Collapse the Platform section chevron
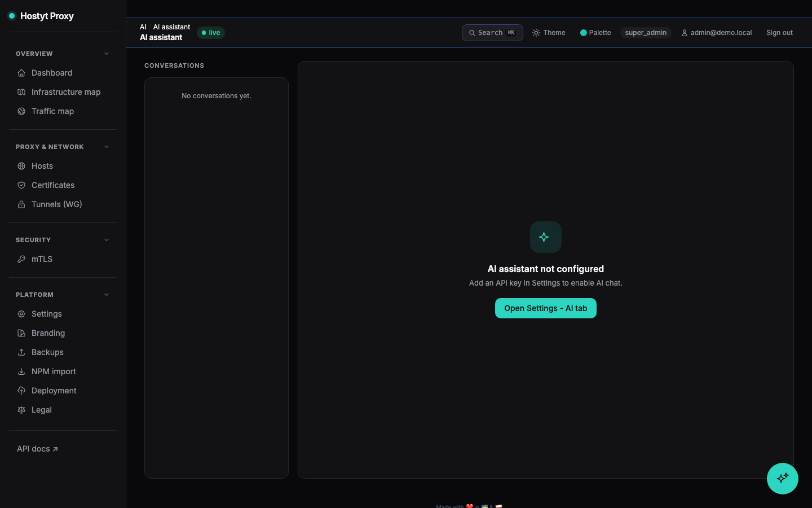The width and height of the screenshot is (812, 508). (x=107, y=295)
